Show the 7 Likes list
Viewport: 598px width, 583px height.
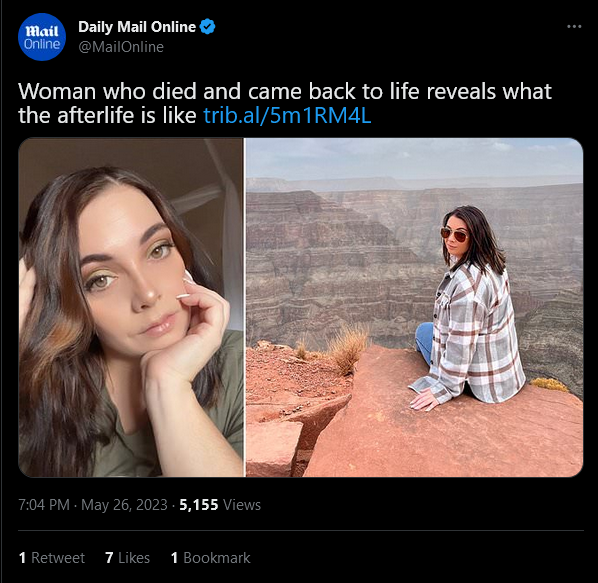(127, 558)
